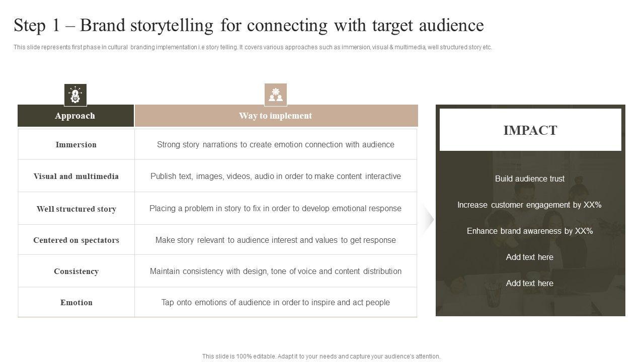The image size is (644, 362).
Task: Click the people-and-gear icon above Way to implement
Action: coord(276,95)
